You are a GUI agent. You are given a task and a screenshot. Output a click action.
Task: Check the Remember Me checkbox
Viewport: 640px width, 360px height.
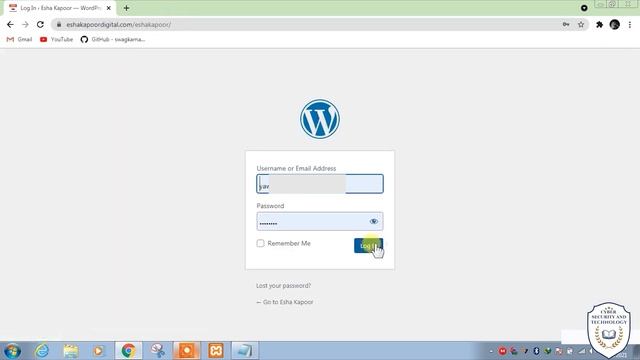coord(260,243)
